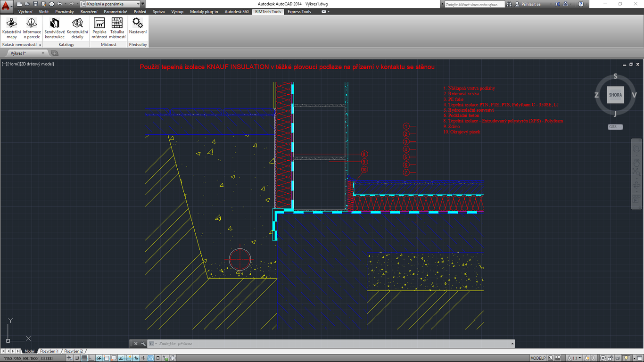Viewport: 644px width, 362px height.
Task: Open the Tabulka místností tool
Action: coord(117,28)
